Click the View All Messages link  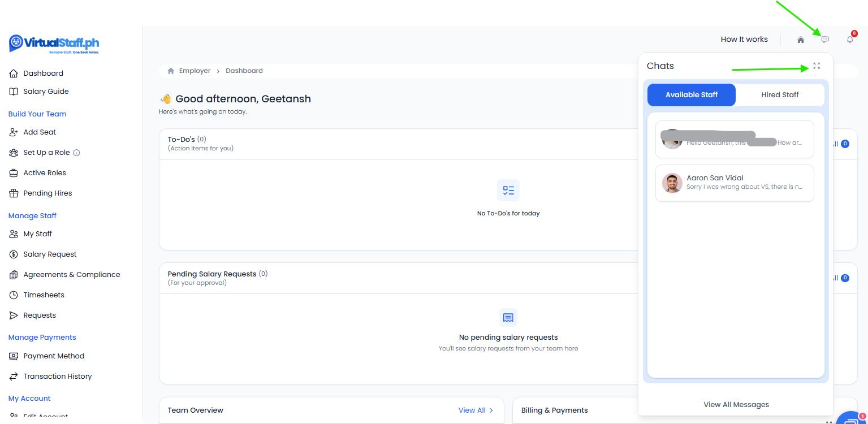736,404
